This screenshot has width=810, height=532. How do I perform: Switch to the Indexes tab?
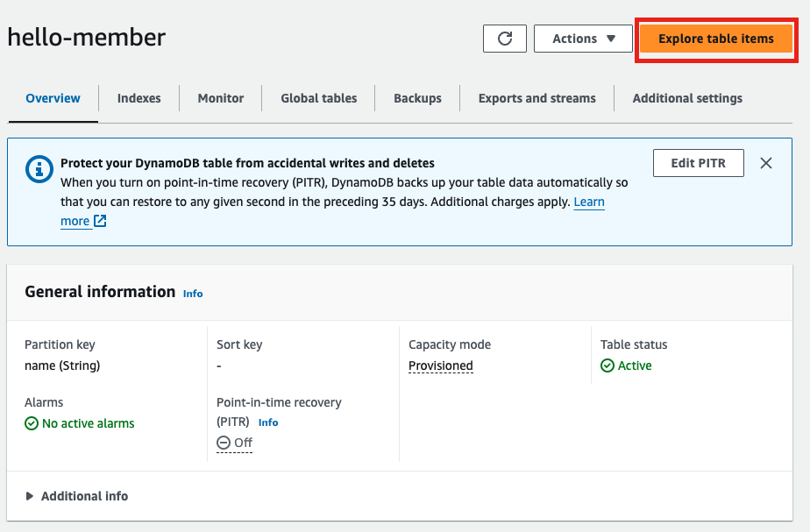point(139,98)
